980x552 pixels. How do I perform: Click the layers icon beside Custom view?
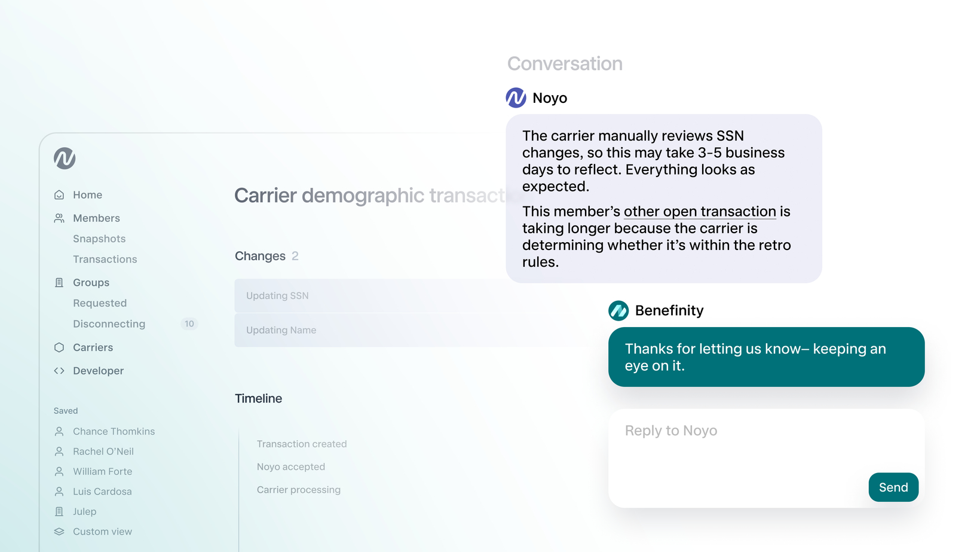click(59, 532)
